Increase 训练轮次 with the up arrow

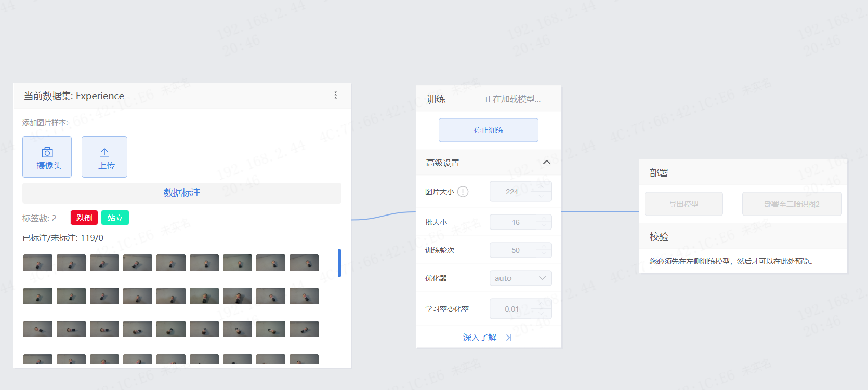pyautogui.click(x=544, y=247)
